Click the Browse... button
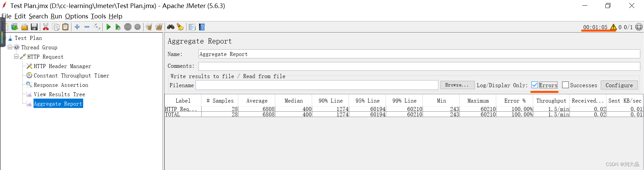This screenshot has height=170, width=644. pos(457,85)
